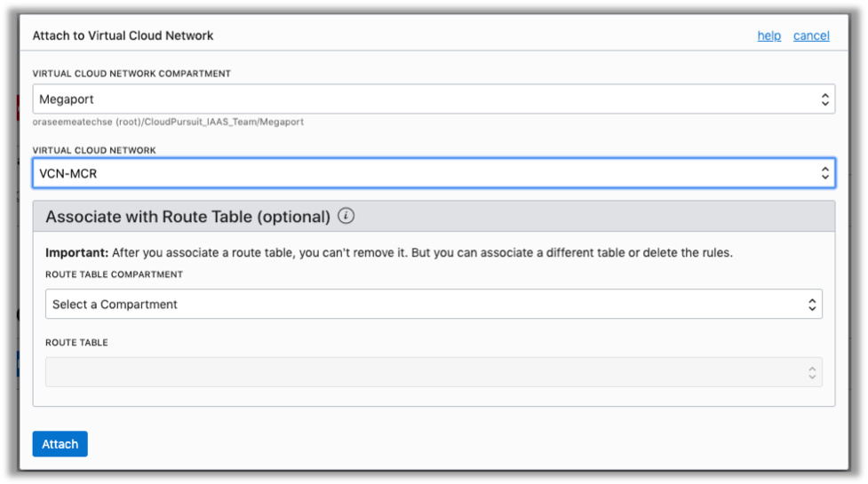Click the greyed arrows on the Route Table field
Viewport: 868px width, 484px height.
pos(812,373)
